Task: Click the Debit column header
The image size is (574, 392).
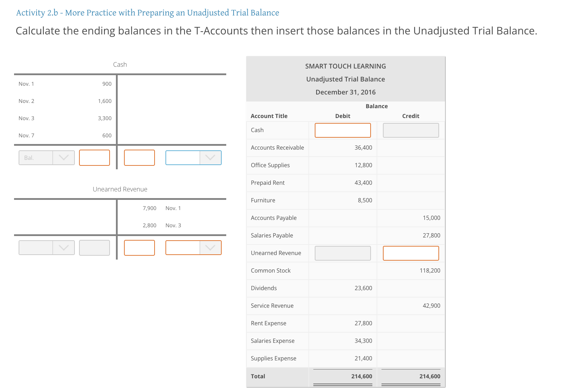Action: (343, 116)
